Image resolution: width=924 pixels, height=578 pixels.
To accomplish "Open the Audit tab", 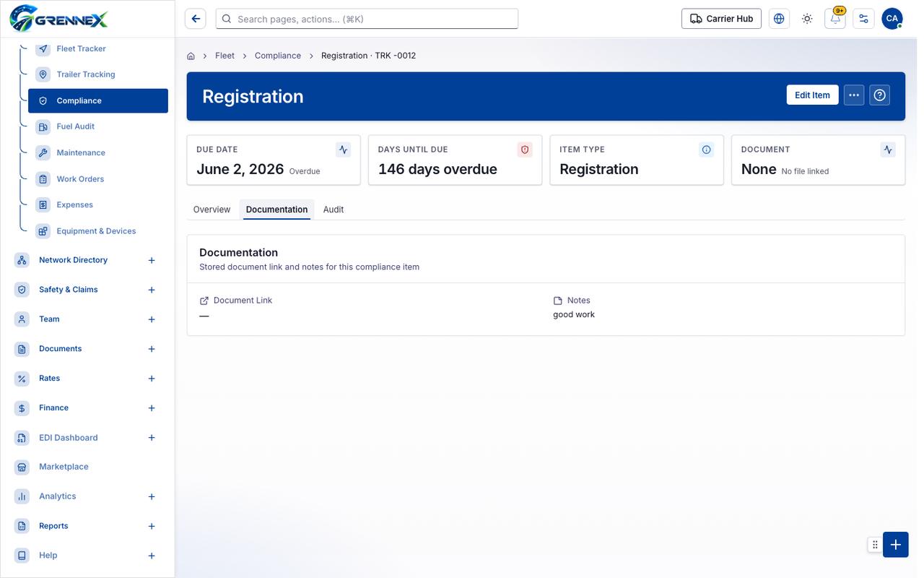I will 334,210.
